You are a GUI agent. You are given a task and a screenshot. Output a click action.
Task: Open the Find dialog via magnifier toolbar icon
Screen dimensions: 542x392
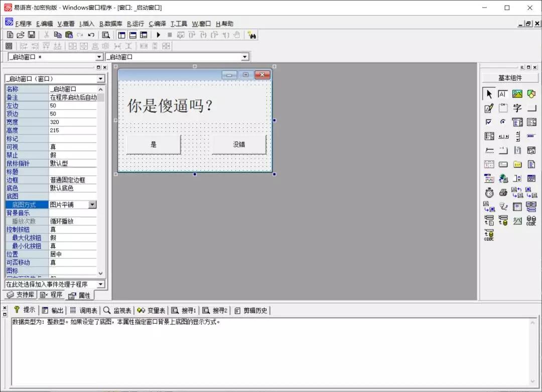tap(106, 34)
